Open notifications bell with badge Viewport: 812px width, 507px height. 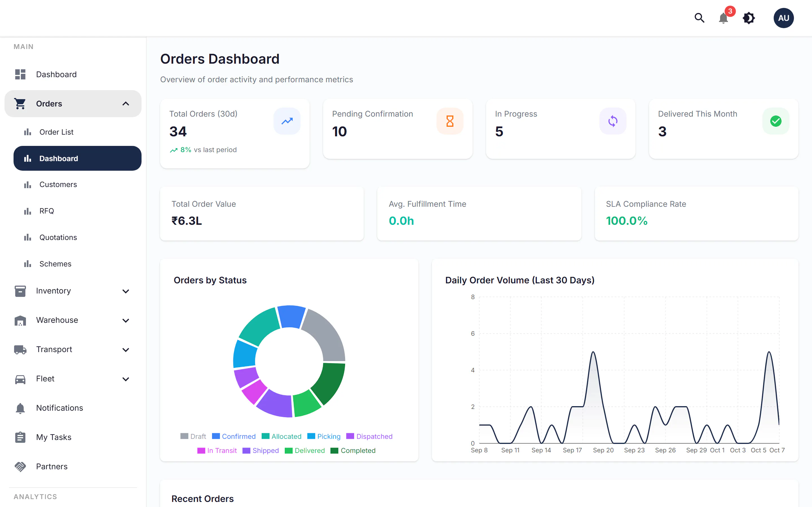(724, 18)
